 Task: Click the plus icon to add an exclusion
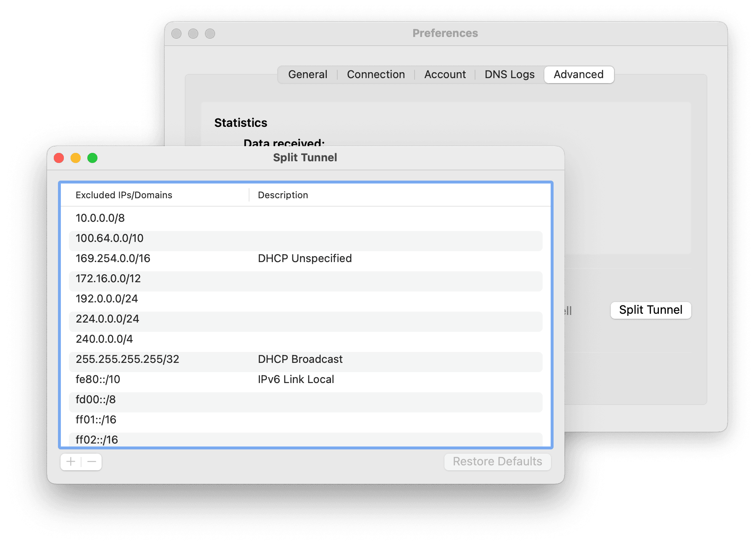71,462
